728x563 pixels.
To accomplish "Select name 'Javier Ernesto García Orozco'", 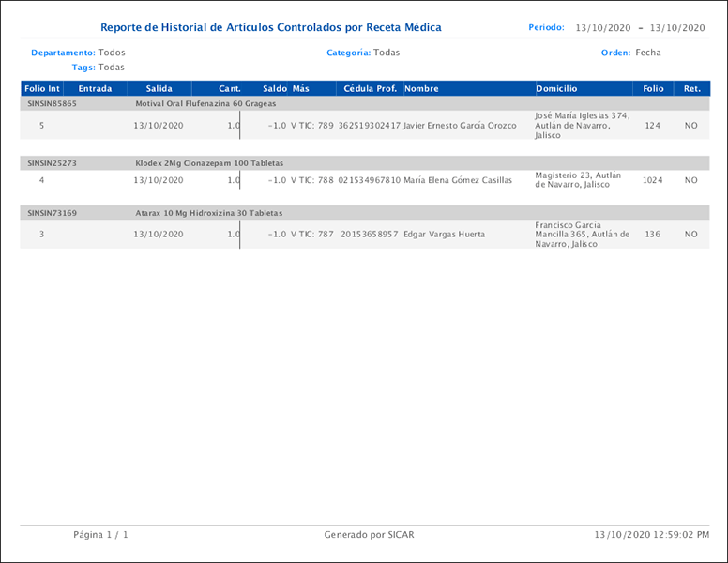I will [460, 126].
